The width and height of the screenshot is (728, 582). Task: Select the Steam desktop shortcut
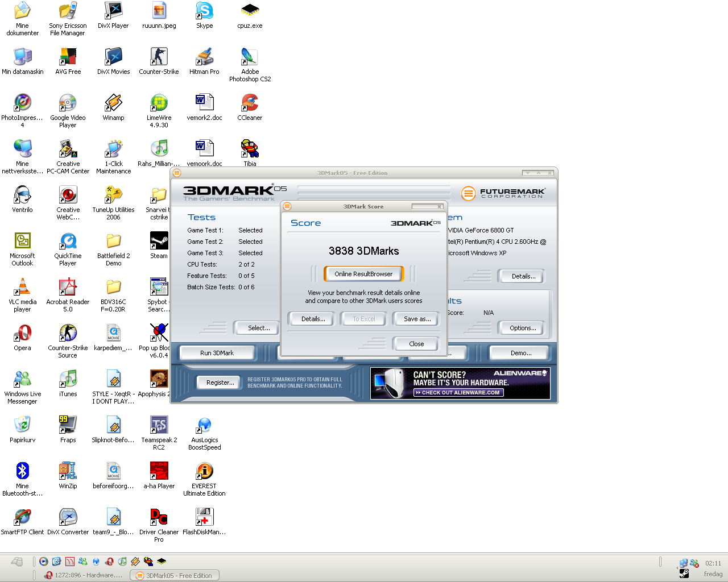(x=159, y=246)
